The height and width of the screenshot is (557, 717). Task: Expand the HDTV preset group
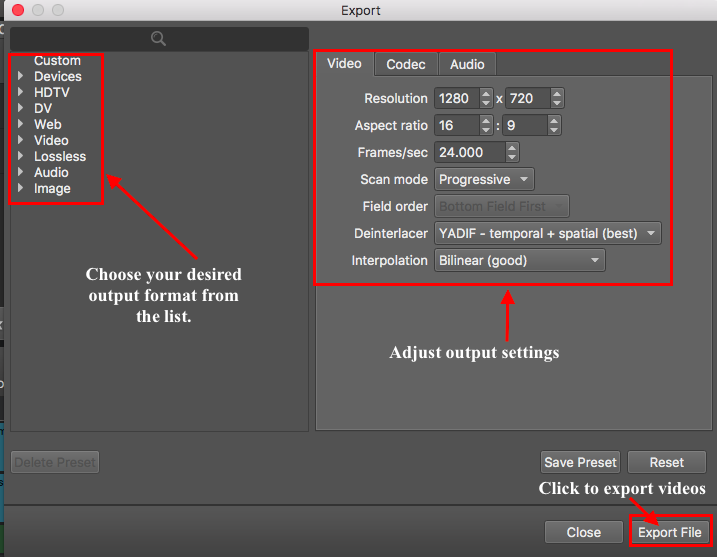click(20, 92)
